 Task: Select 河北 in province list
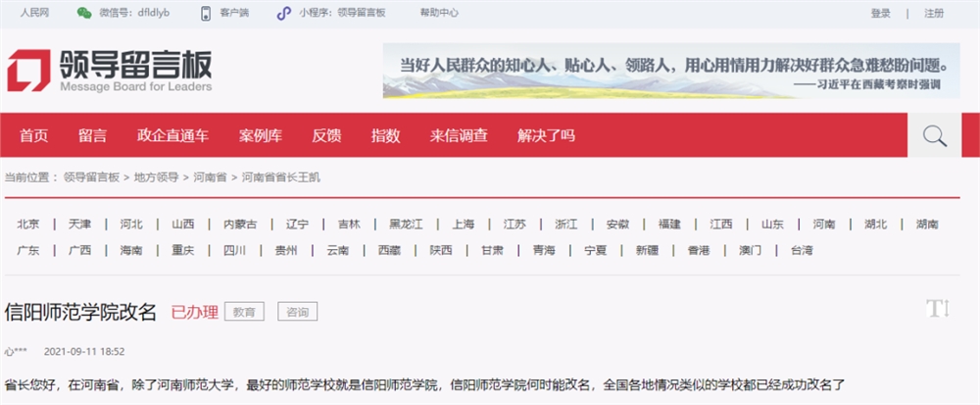click(131, 224)
